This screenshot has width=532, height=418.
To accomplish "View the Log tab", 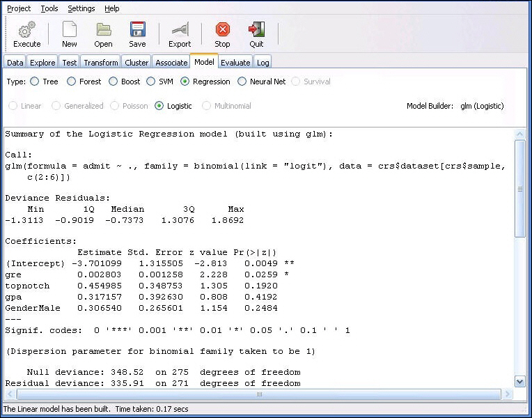I will [263, 63].
